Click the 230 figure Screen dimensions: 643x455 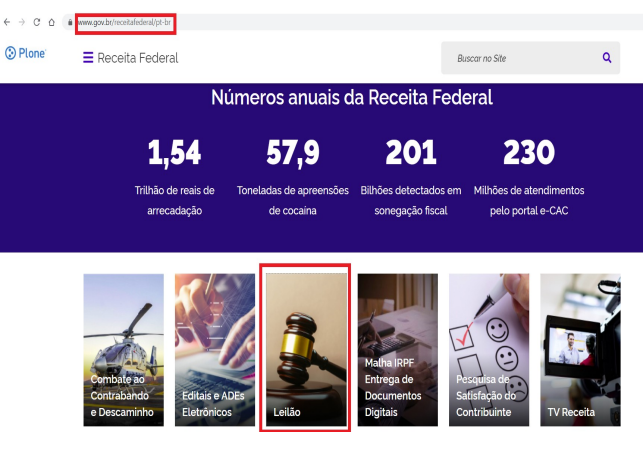coord(529,152)
